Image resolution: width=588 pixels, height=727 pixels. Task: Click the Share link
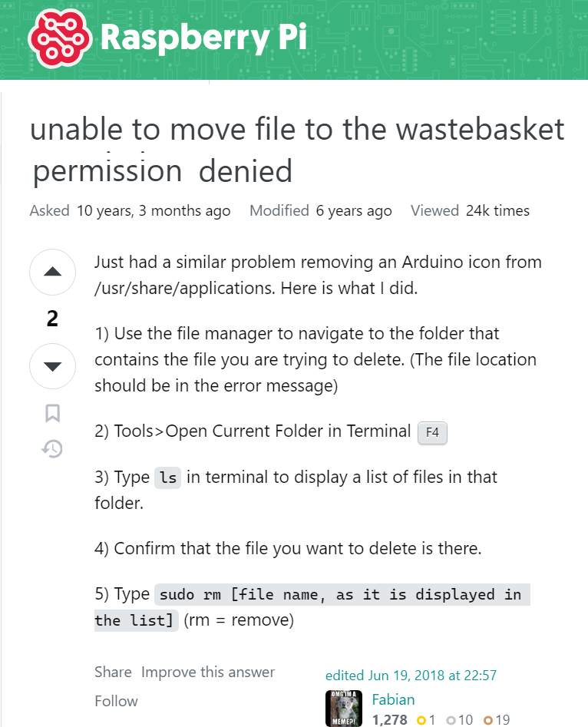113,672
